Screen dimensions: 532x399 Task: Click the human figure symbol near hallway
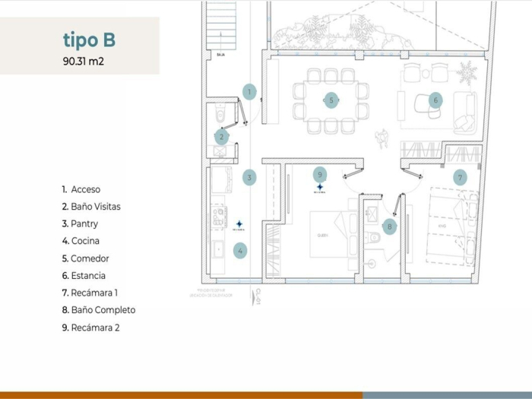382,138
